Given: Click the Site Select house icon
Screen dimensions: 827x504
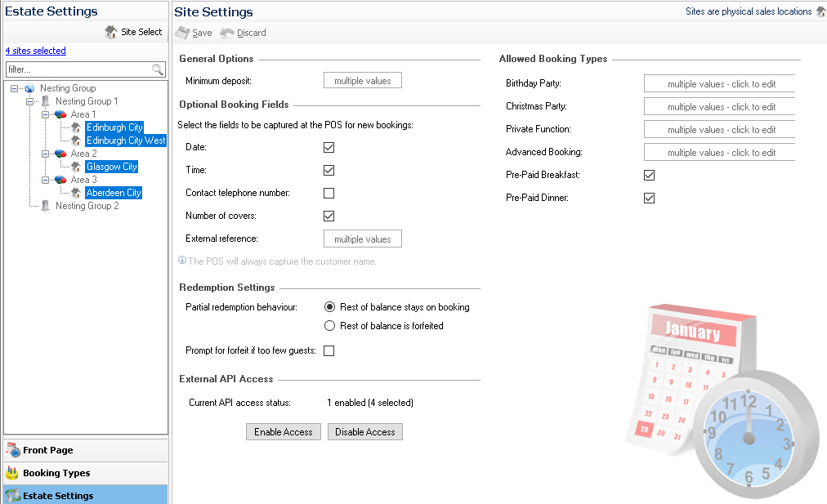Looking at the screenshot, I should [111, 33].
